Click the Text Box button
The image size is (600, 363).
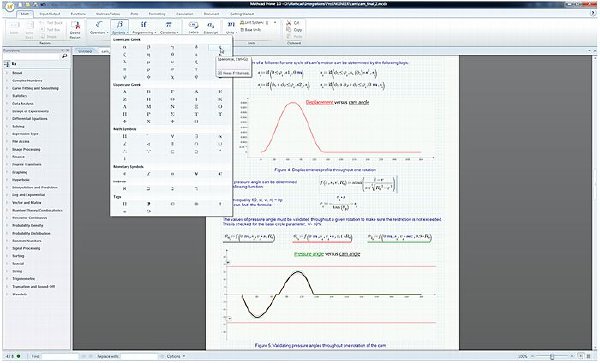pyautogui.click(x=50, y=30)
